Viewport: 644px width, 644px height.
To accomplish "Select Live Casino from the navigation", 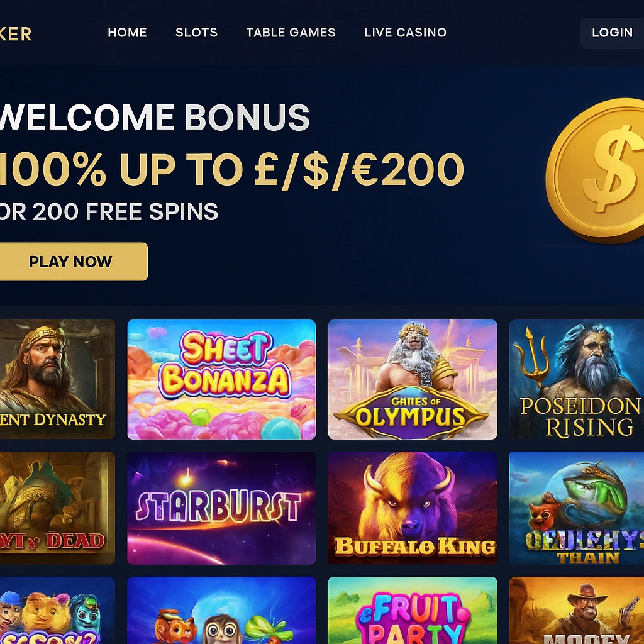I will [405, 33].
